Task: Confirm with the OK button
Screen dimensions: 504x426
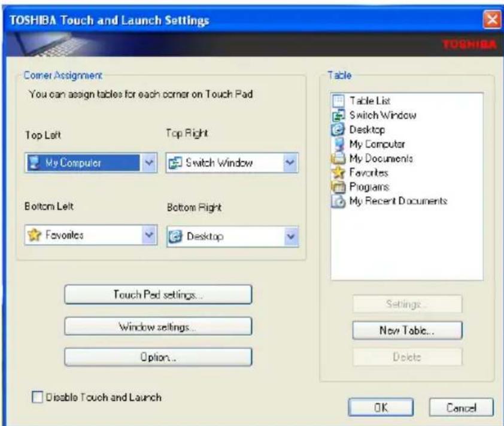Action: coord(381,407)
